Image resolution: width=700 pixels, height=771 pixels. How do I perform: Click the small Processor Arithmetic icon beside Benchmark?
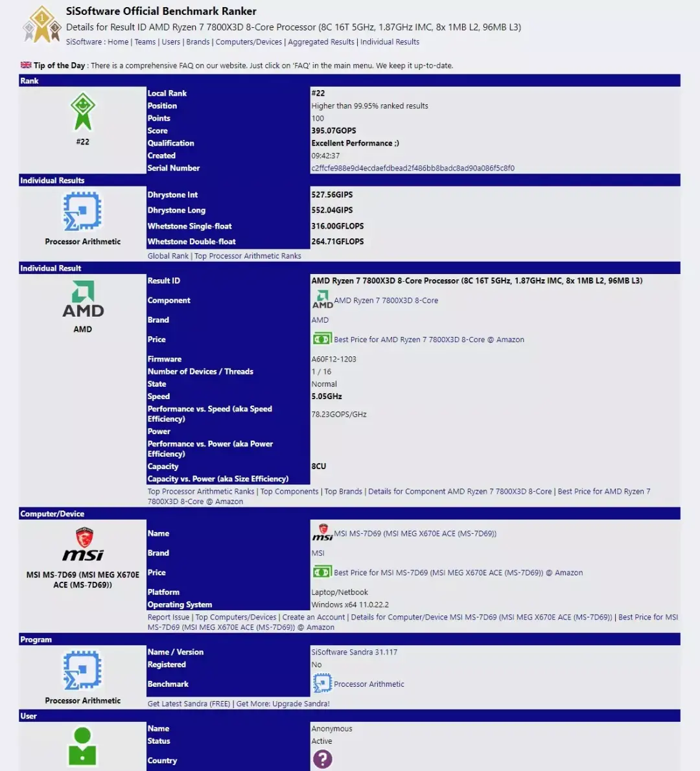pyautogui.click(x=322, y=684)
